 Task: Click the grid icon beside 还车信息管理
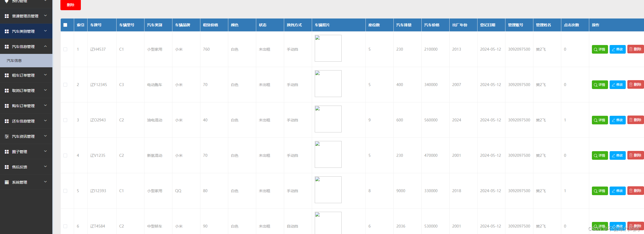[x=7, y=121]
